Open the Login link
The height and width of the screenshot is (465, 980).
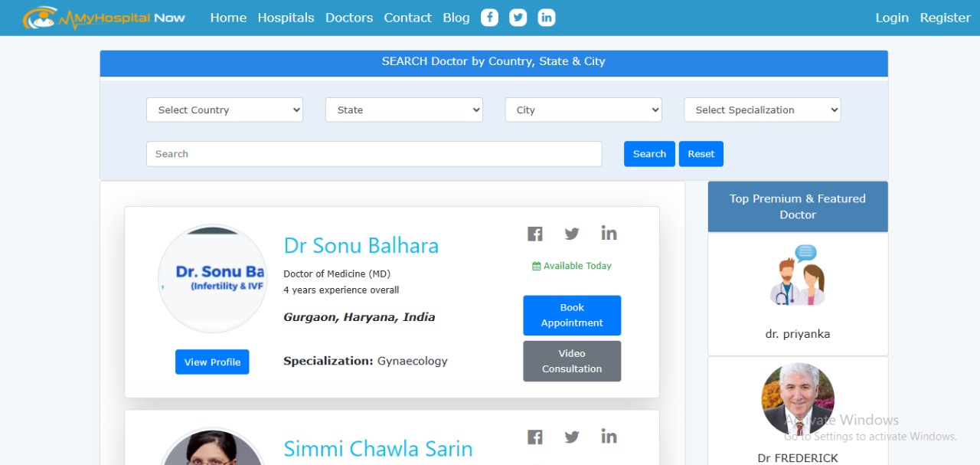click(892, 18)
